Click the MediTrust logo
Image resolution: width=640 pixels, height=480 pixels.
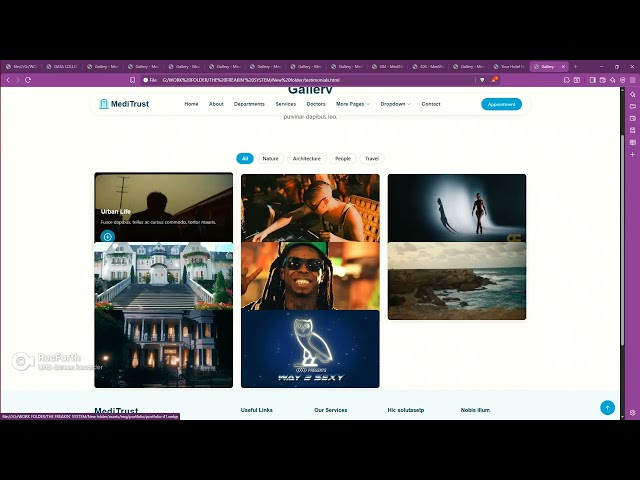124,104
